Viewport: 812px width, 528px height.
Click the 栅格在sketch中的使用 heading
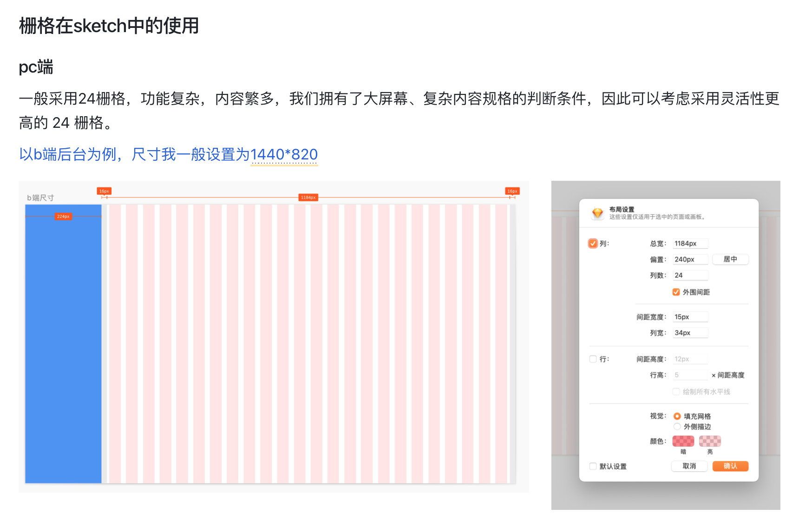[109, 26]
